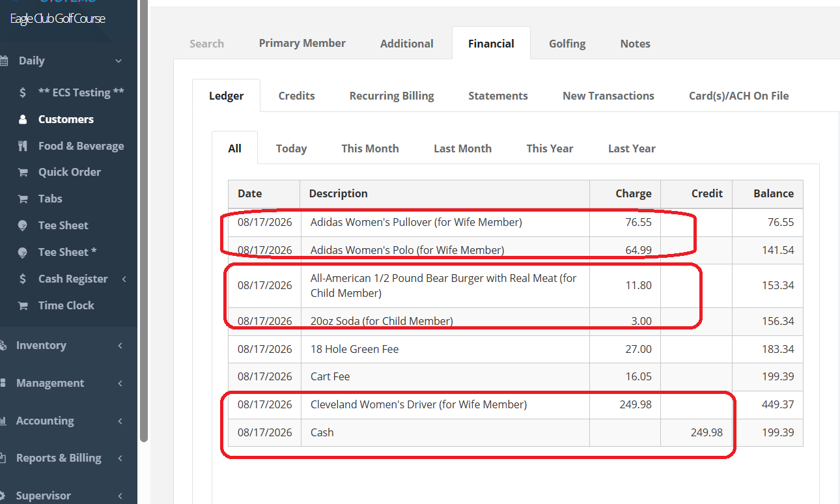Expand the Supervisor section arrow
This screenshot has height=504, width=840.
(120, 496)
